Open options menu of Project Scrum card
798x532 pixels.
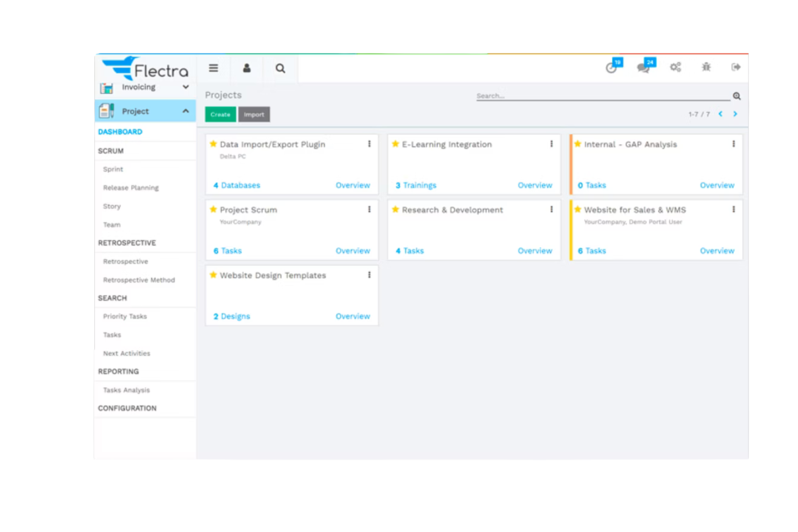(369, 209)
